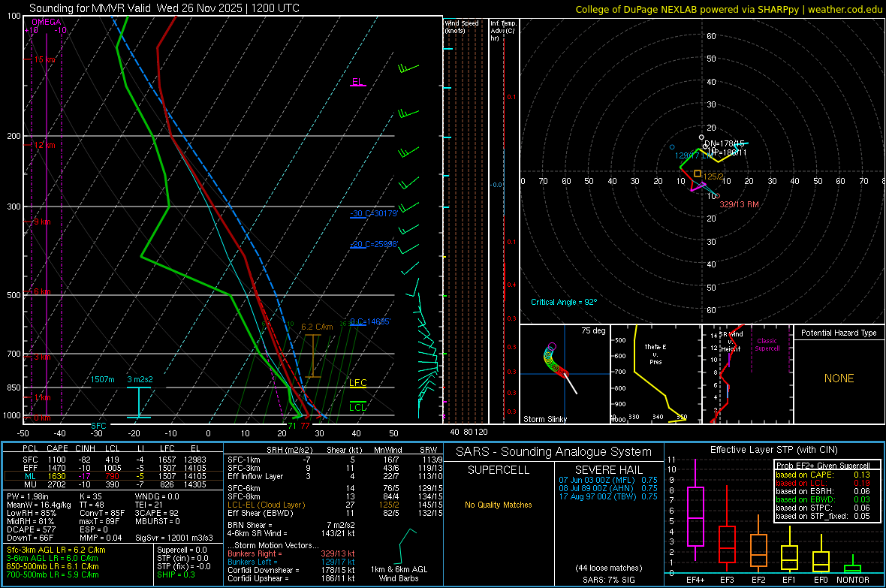The image size is (886, 588).
Task: Click the -20 C=25998' height label
Action: pos(373,244)
